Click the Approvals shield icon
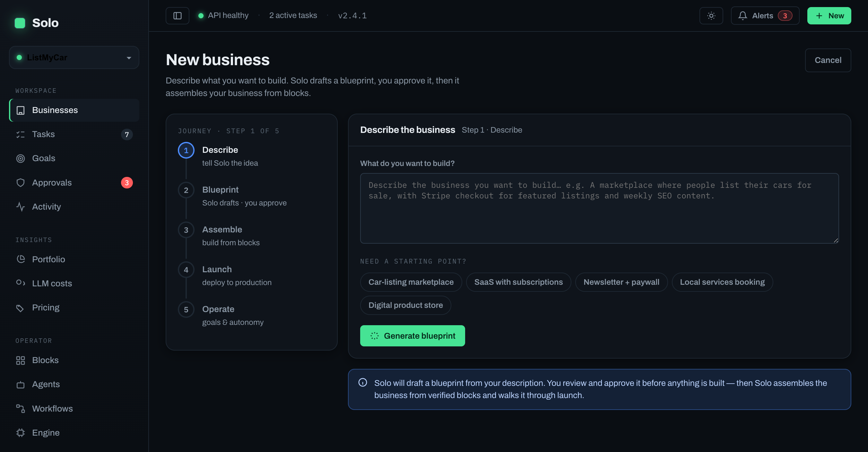The height and width of the screenshot is (452, 868). (x=21, y=183)
